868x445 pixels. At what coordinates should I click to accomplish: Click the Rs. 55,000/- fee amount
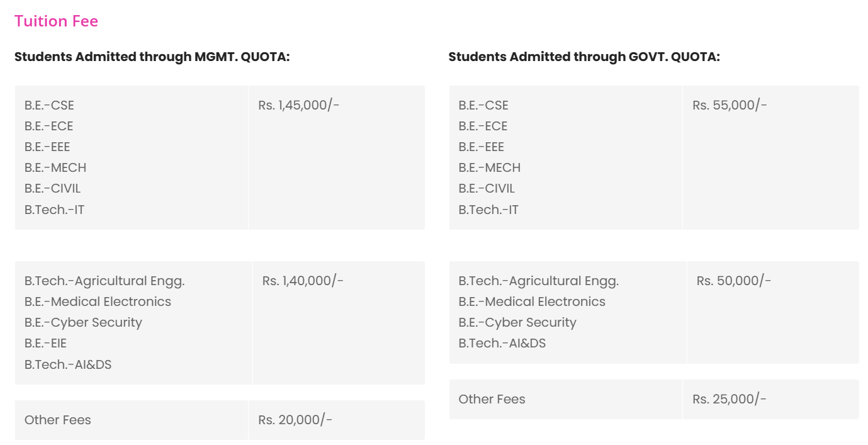tap(730, 105)
